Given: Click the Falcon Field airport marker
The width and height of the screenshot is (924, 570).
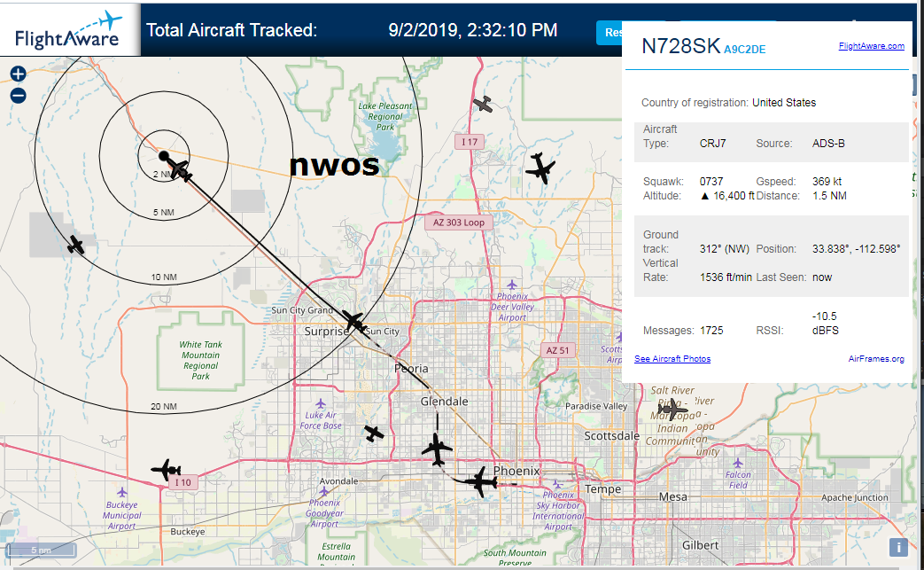Looking at the screenshot, I should 738,463.
